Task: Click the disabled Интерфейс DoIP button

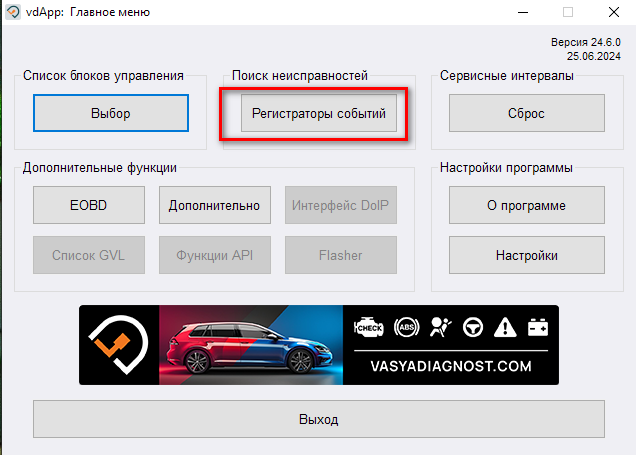Action: (x=341, y=205)
